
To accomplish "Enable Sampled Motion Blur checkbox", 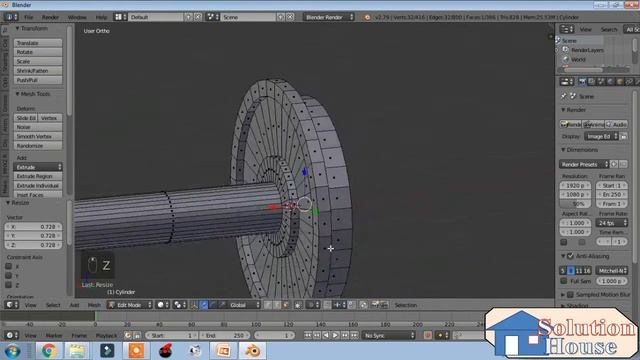I will coord(570,294).
